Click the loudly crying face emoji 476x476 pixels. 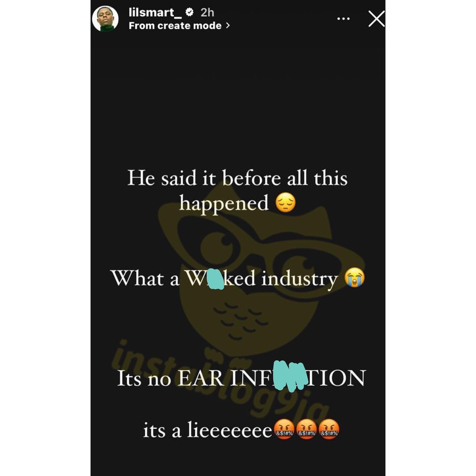tap(354, 278)
